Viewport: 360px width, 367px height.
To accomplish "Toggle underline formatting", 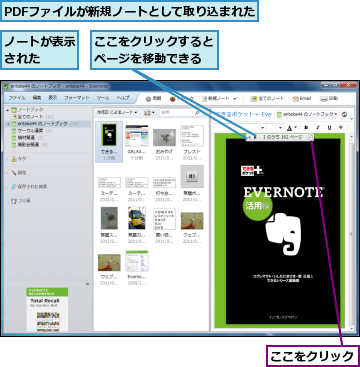I will [x=329, y=128].
